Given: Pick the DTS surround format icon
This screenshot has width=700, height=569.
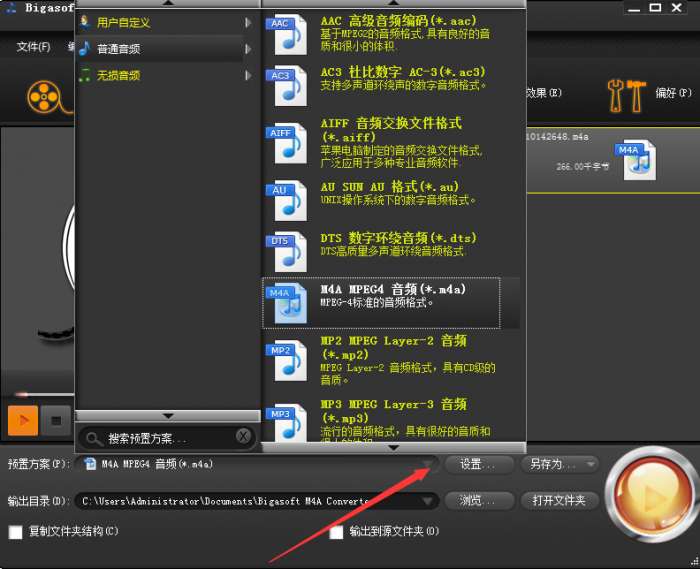Looking at the screenshot, I should pos(288,252).
